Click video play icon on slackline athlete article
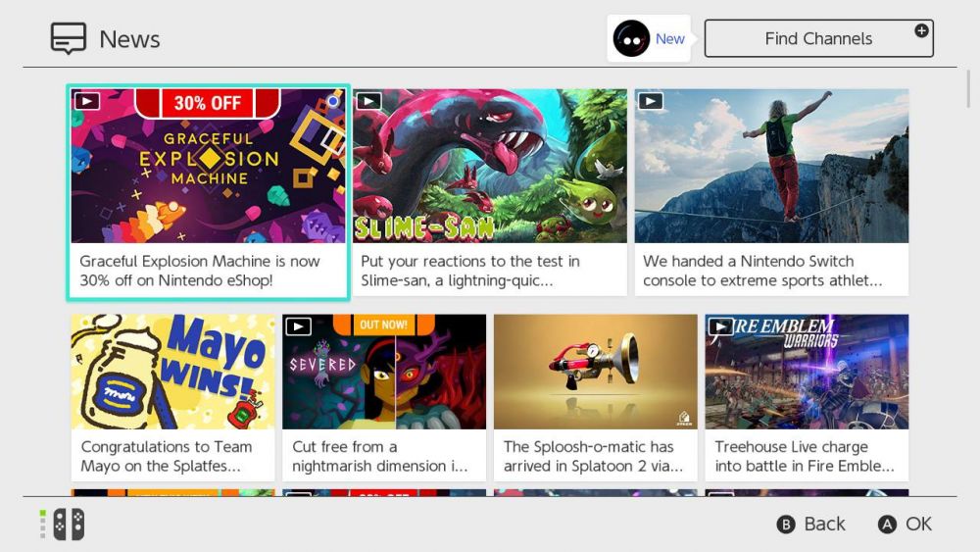Viewport: 980px width, 552px height. [x=651, y=101]
